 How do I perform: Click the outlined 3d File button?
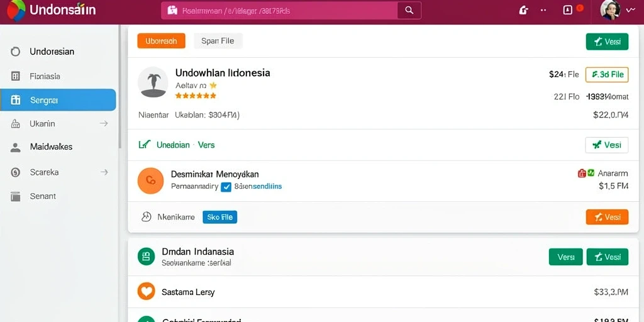click(x=607, y=74)
